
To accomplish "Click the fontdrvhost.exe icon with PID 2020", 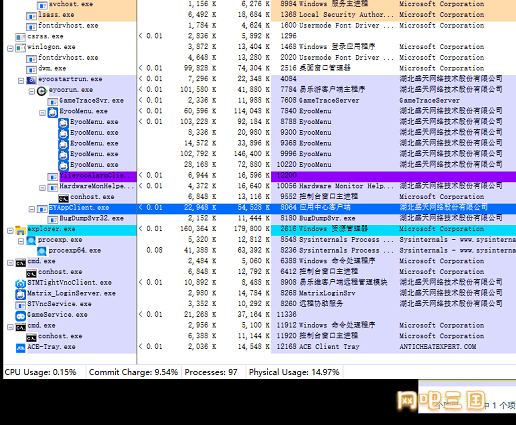I will [31, 59].
